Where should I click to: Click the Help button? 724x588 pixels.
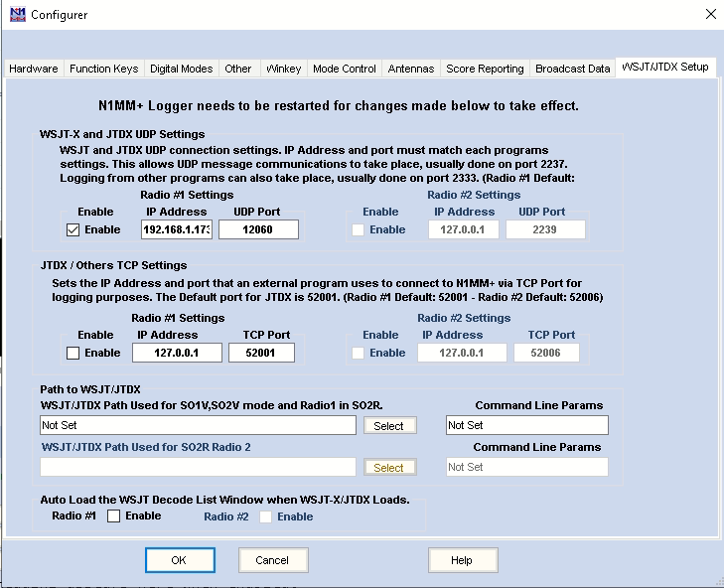point(462,560)
